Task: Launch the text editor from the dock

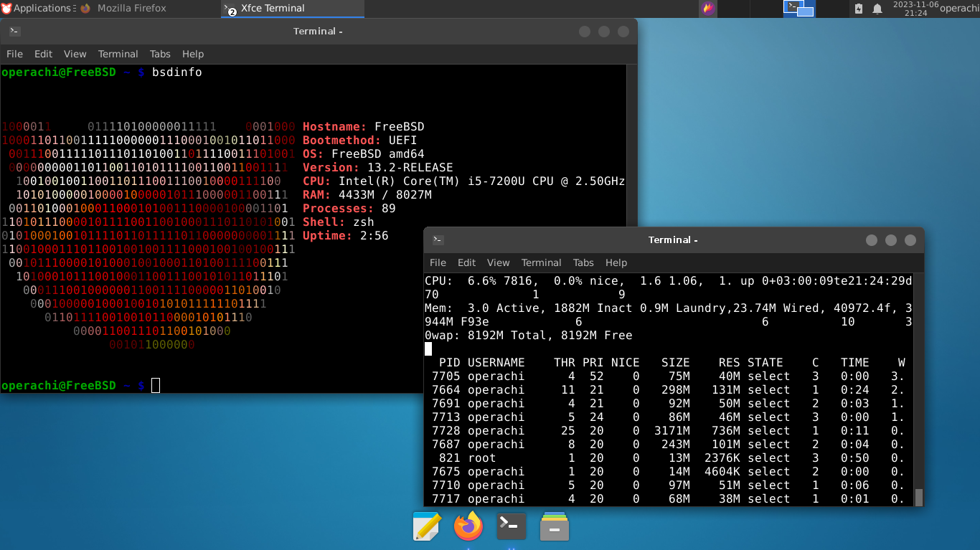Action: coord(427,527)
